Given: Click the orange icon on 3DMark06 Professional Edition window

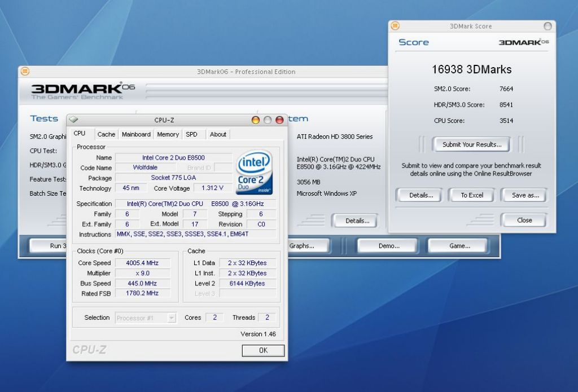Looking at the screenshot, I should tap(25, 72).
